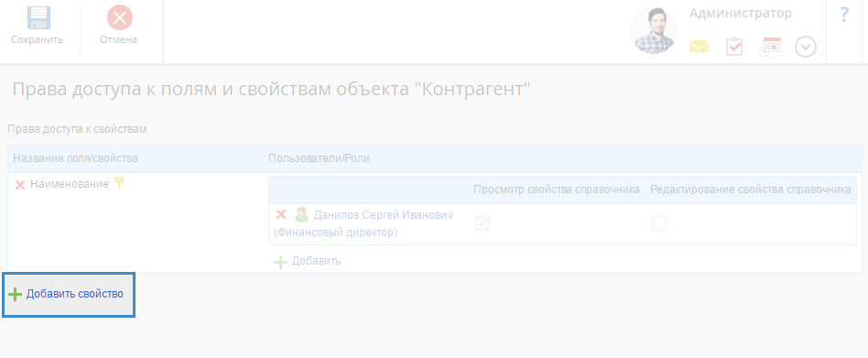
Task: Open the tasks clipboard checkmark icon
Action: click(x=734, y=47)
